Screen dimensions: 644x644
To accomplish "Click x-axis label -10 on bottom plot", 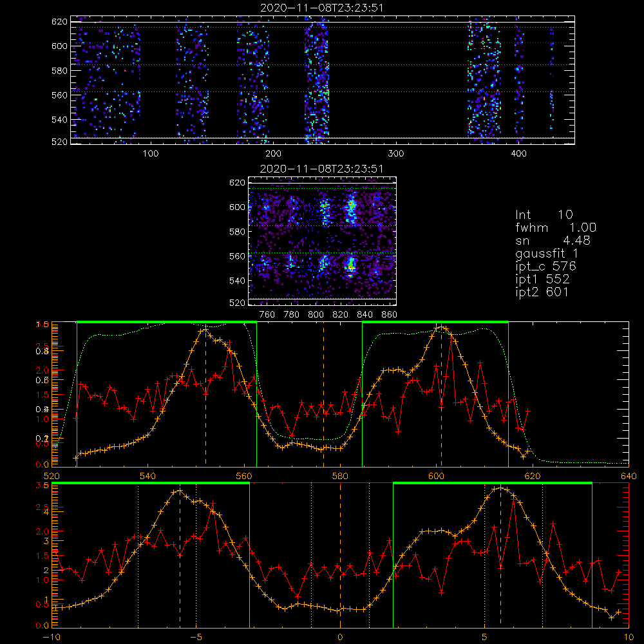I will (x=52, y=638).
